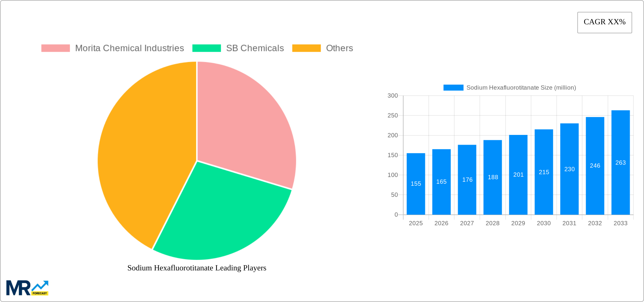
Task: Select the orange Others legend swatch
Action: 306,48
